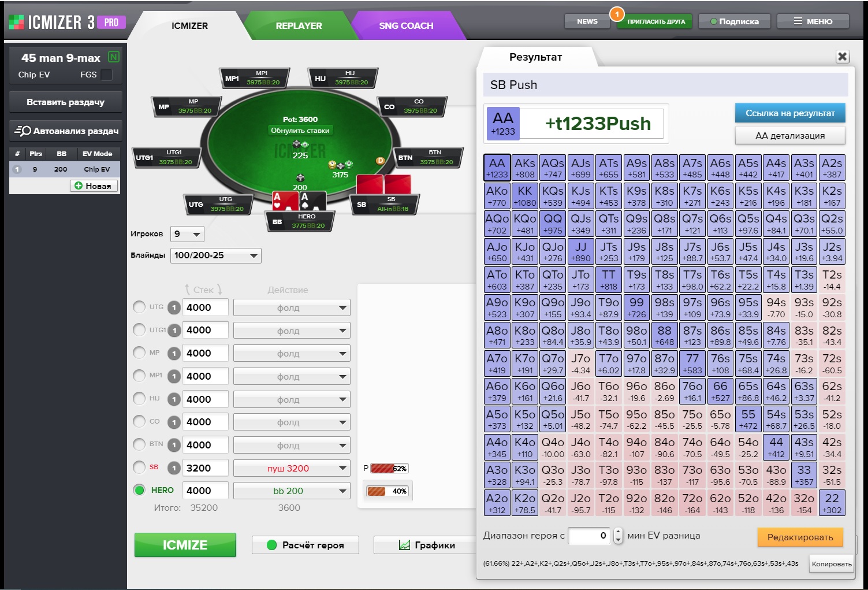
Task: Select the SB radio button
Action: [x=139, y=467]
